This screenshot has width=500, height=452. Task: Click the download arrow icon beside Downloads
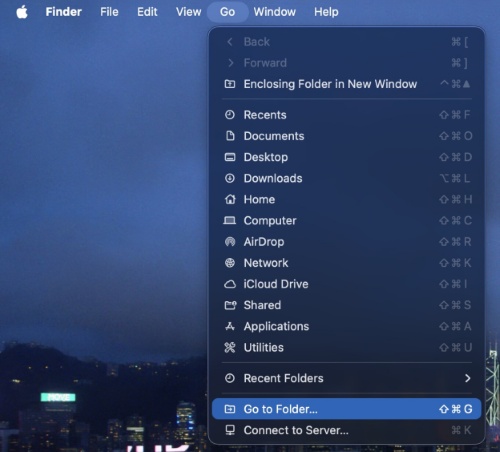[x=230, y=178]
